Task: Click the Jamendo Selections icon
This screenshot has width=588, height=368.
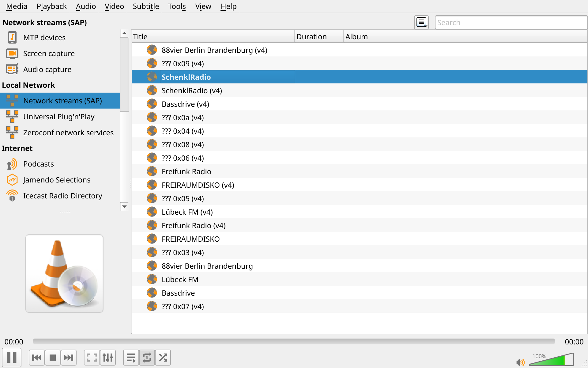Action: pos(12,180)
